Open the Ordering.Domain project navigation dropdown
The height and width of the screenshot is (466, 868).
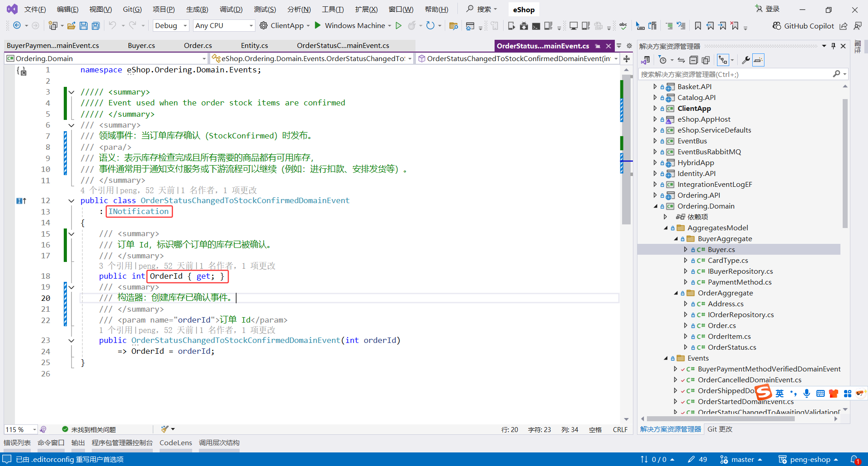106,58
